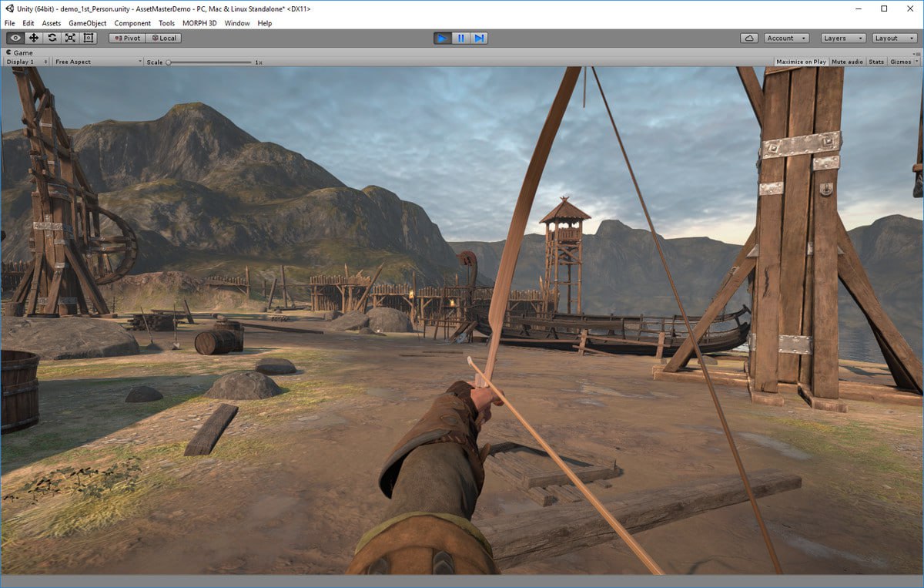Click the Game view Scale slider
924x588 pixels.
pos(209,62)
